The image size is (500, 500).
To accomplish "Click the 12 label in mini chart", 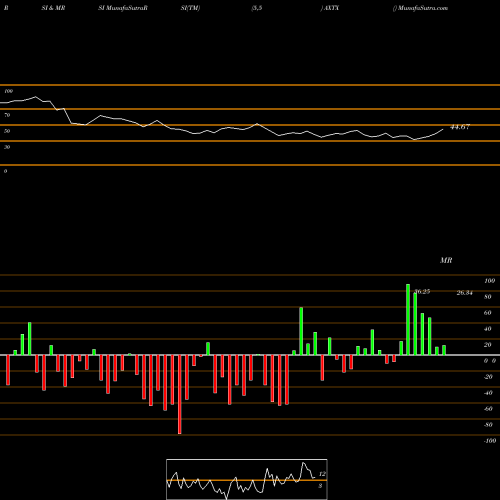I will coord(322,474).
